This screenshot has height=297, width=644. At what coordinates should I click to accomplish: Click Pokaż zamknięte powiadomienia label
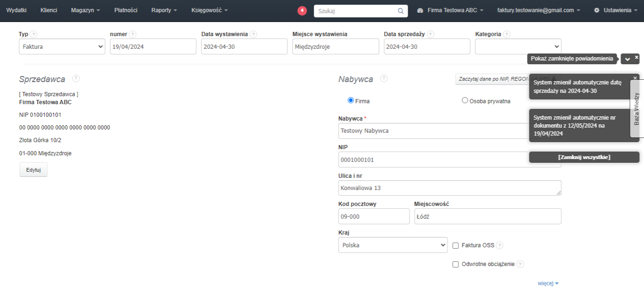tap(572, 59)
